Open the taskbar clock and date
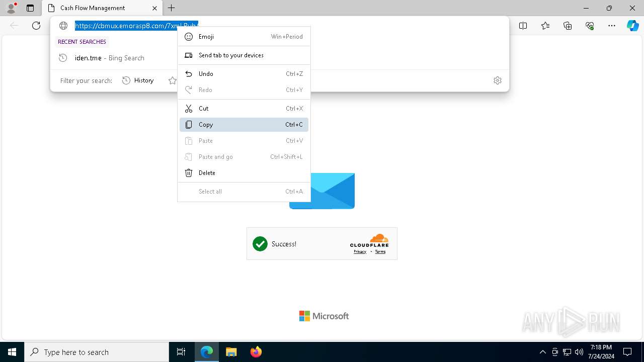 pyautogui.click(x=601, y=352)
